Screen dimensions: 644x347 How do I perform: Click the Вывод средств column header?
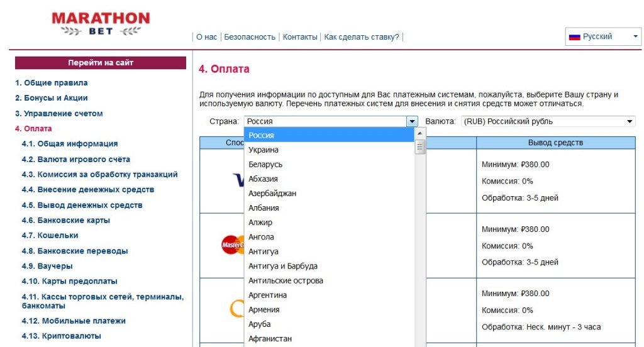point(556,143)
